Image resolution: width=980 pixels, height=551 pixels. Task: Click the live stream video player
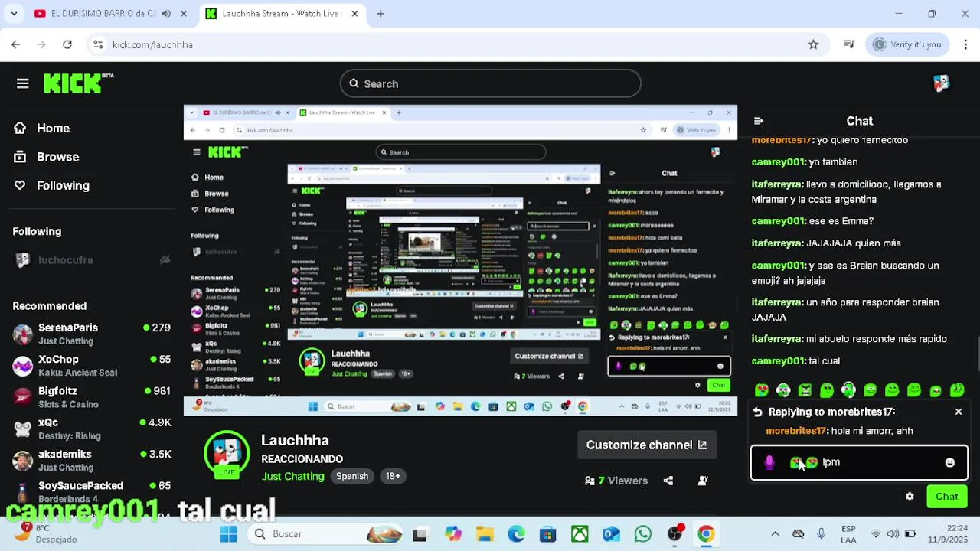point(460,260)
